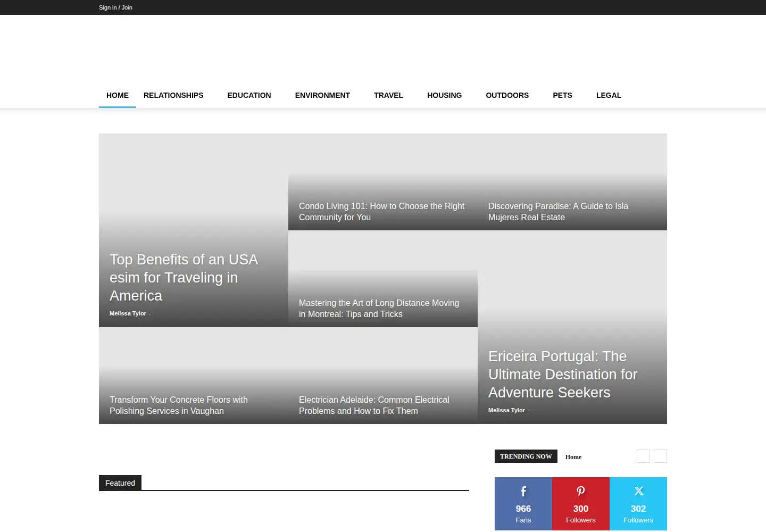
Task: Click the Pinterest icon in social counter
Action: (x=581, y=491)
